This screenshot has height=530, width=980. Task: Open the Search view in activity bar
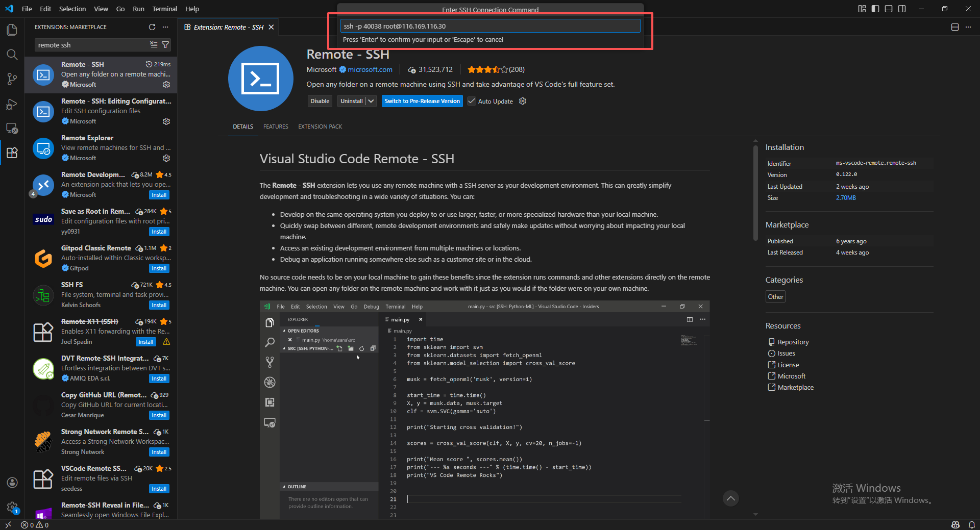point(12,55)
